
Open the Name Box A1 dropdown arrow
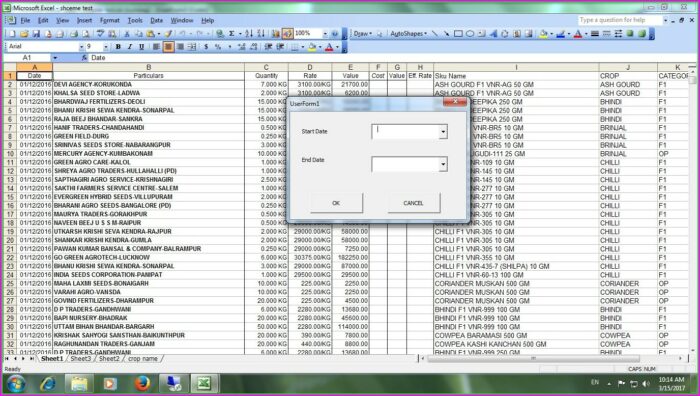coord(55,58)
